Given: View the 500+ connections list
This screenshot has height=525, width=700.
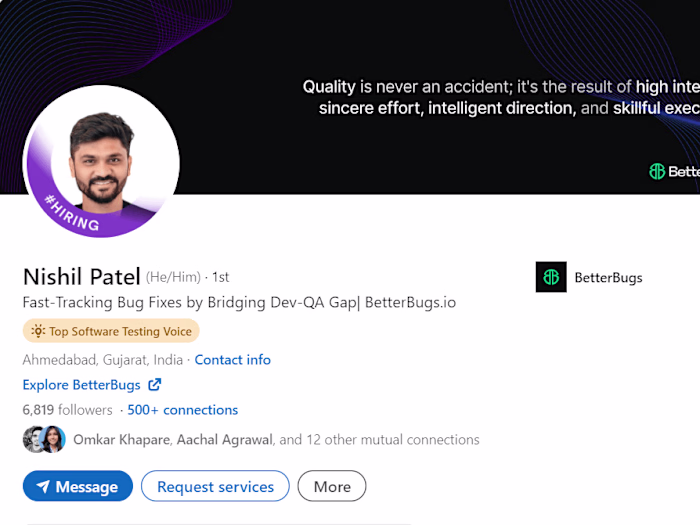Looking at the screenshot, I should click(x=182, y=410).
